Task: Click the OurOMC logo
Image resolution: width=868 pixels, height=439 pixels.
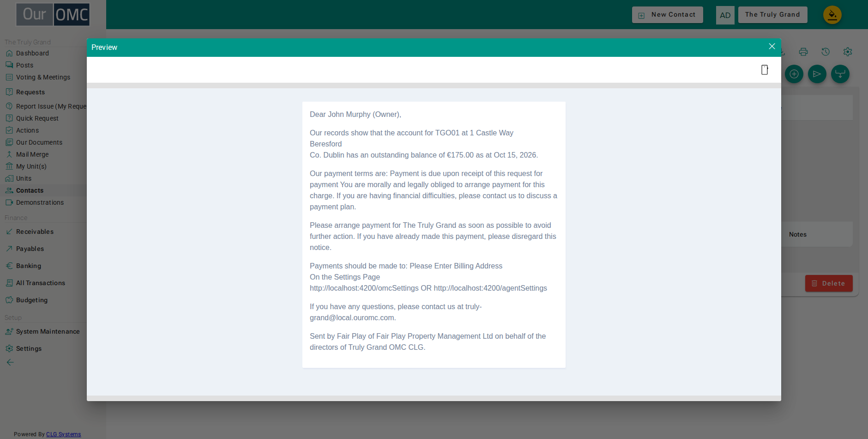Action: pos(53,15)
